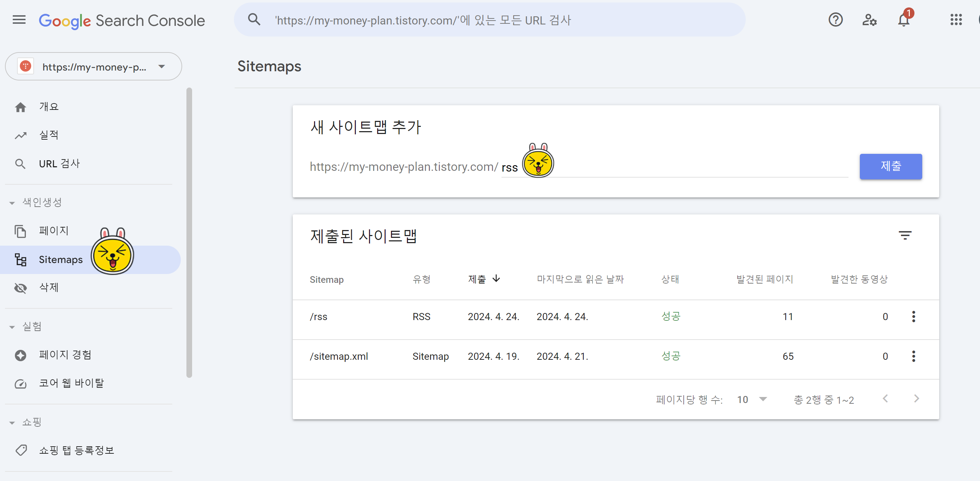This screenshot has height=481, width=980.
Task: Collapse the 색인생성 section
Action: (12, 203)
